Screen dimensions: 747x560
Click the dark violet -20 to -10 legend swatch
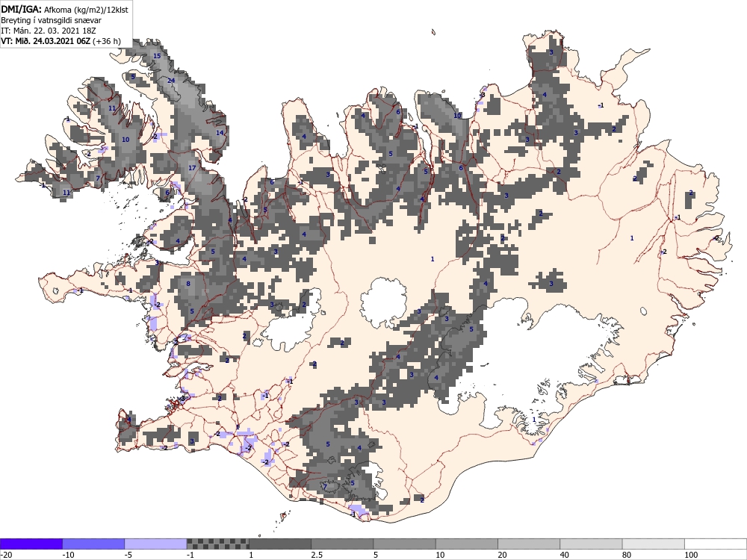(x=31, y=544)
